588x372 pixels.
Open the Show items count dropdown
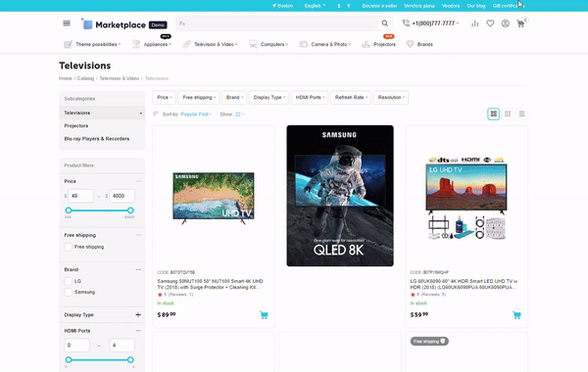(x=239, y=115)
